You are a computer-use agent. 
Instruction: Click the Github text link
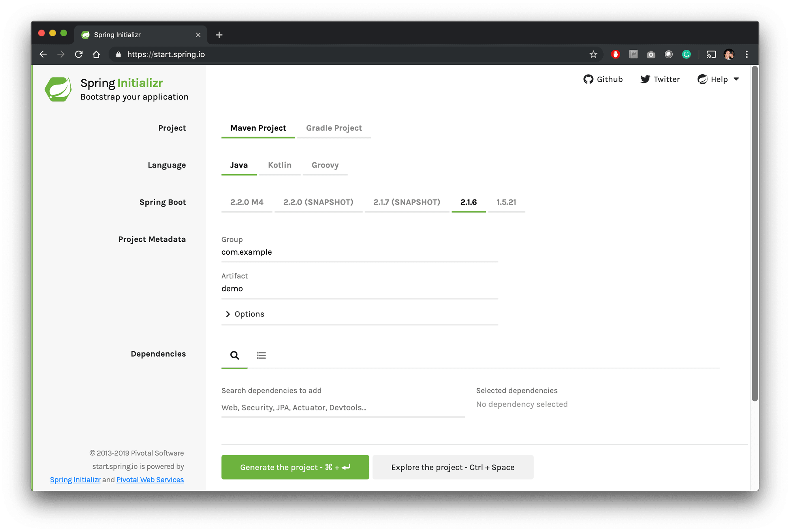point(609,79)
